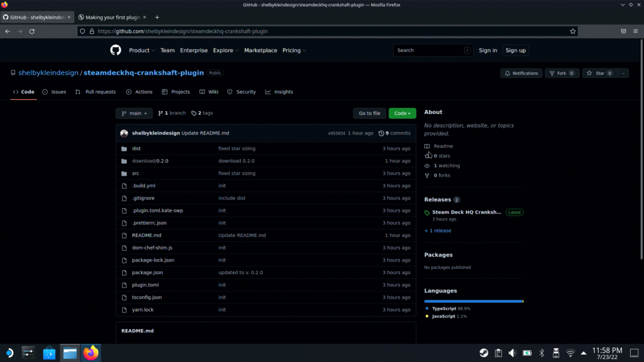Click the Bluetooth tray icon
Image resolution: width=644 pixels, height=362 pixels.
[541, 353]
